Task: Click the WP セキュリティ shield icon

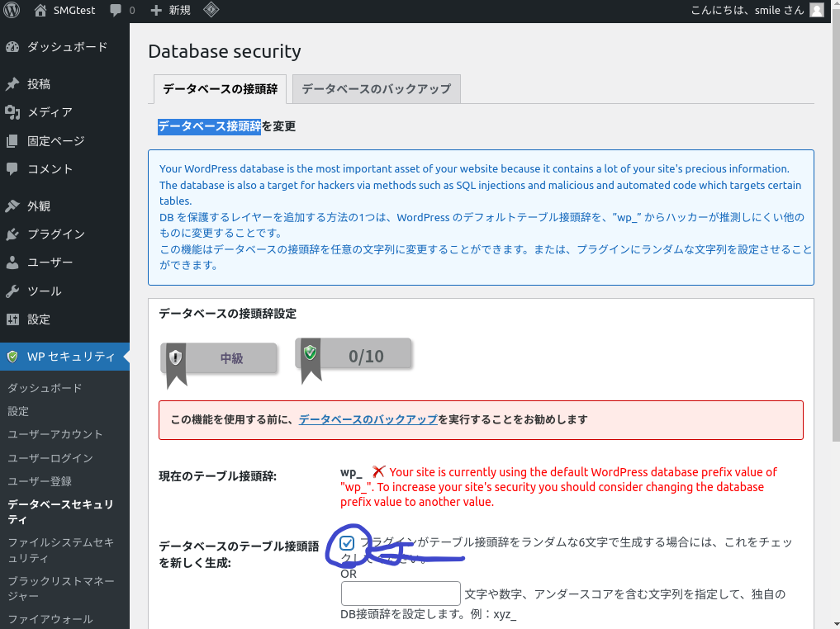Action: pyautogui.click(x=12, y=357)
